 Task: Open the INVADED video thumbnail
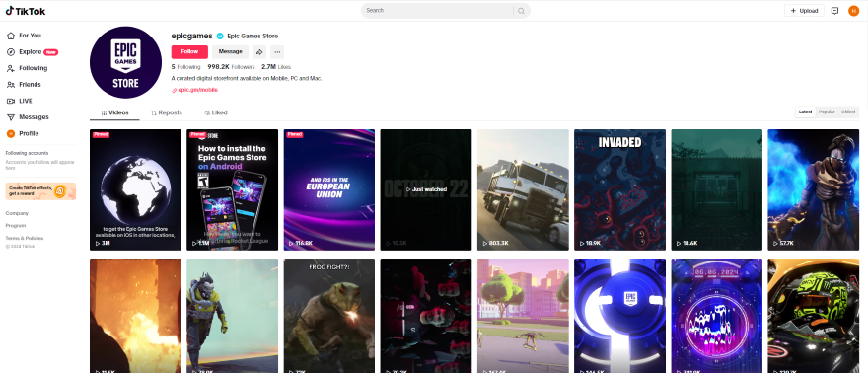coord(620,189)
